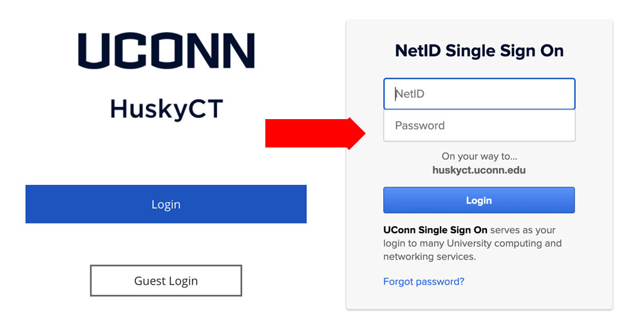Click the huskyct.uconn.edu destination text

point(479,170)
